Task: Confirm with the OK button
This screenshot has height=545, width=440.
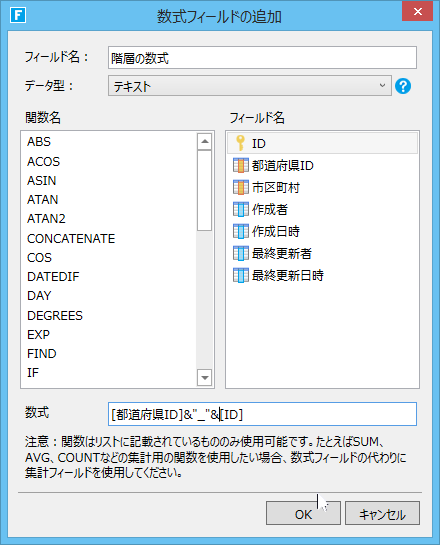Action: pyautogui.click(x=303, y=513)
